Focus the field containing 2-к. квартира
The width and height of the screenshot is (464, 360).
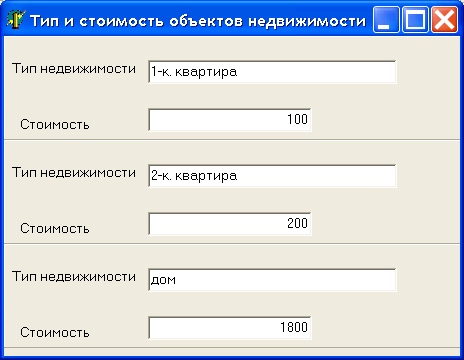272,176
